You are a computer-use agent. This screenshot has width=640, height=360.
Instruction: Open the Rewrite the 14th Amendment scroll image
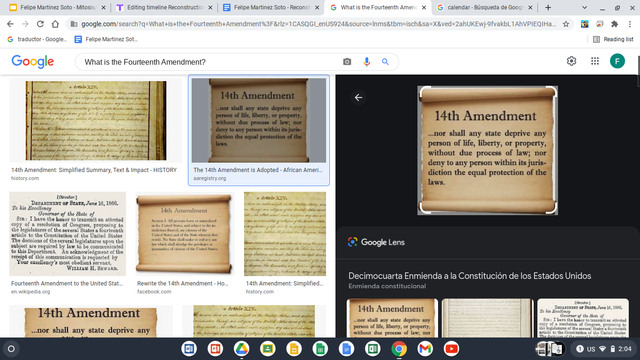[x=184, y=234]
